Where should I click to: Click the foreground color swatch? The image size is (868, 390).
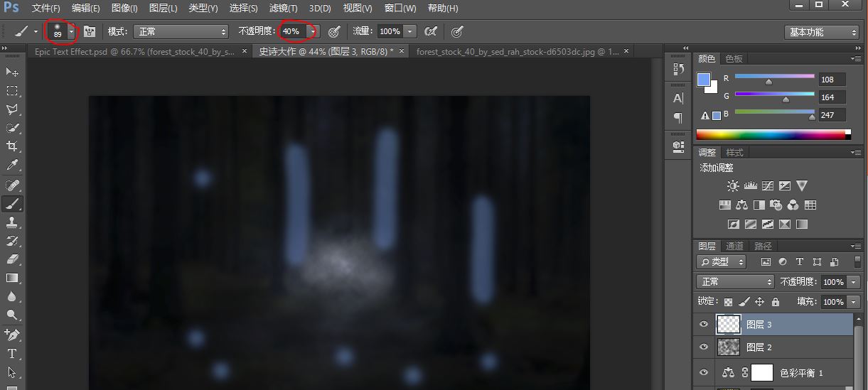pyautogui.click(x=703, y=79)
